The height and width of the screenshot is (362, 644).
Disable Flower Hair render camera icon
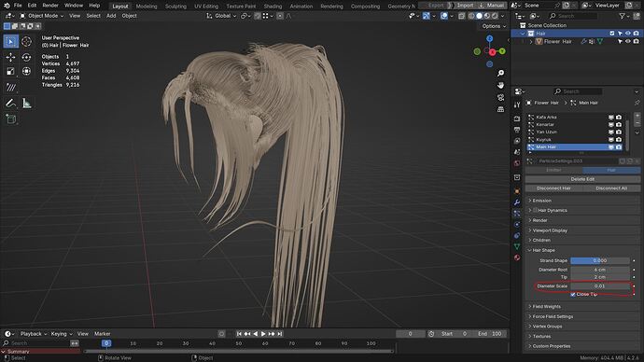tap(636, 41)
